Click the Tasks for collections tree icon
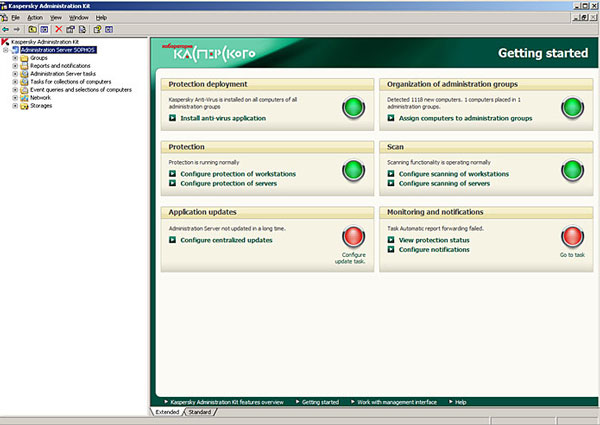 point(24,82)
